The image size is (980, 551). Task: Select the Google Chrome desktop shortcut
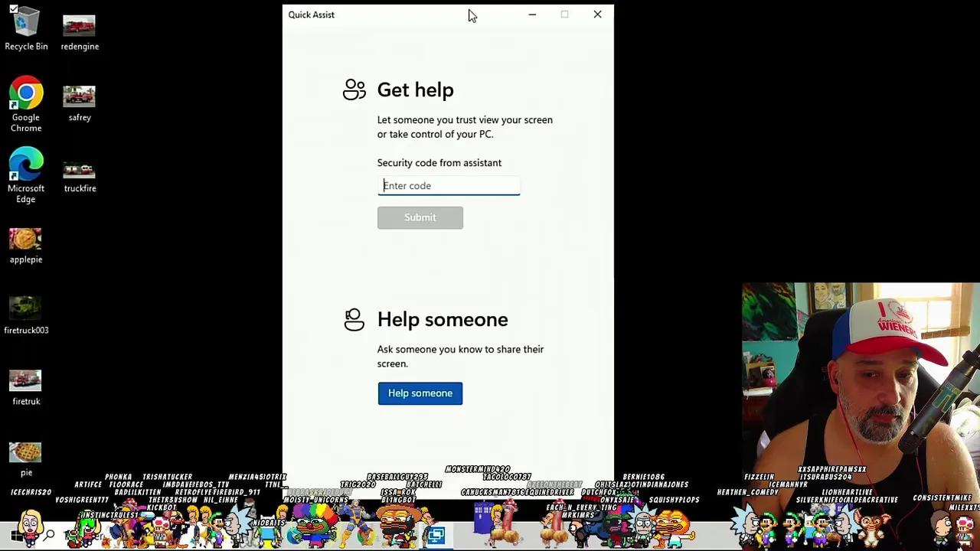pos(26,105)
